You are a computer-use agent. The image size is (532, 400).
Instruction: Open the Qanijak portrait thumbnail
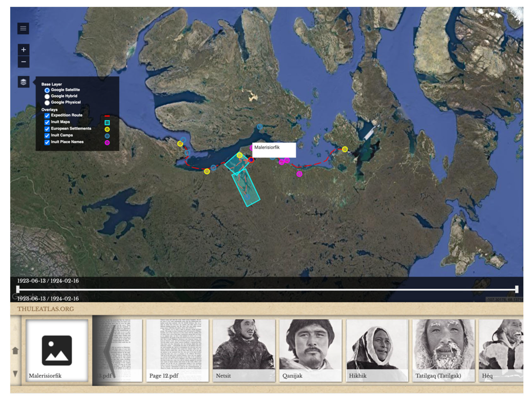click(x=310, y=350)
